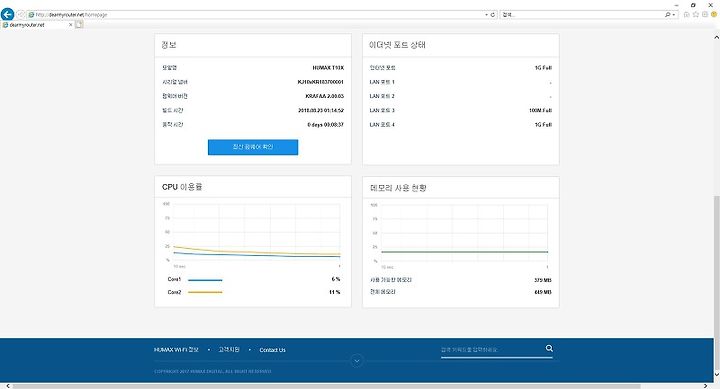Screen dimensions: 720x389
Task: Click the Core2 11 % usage value
Action: 335,292
